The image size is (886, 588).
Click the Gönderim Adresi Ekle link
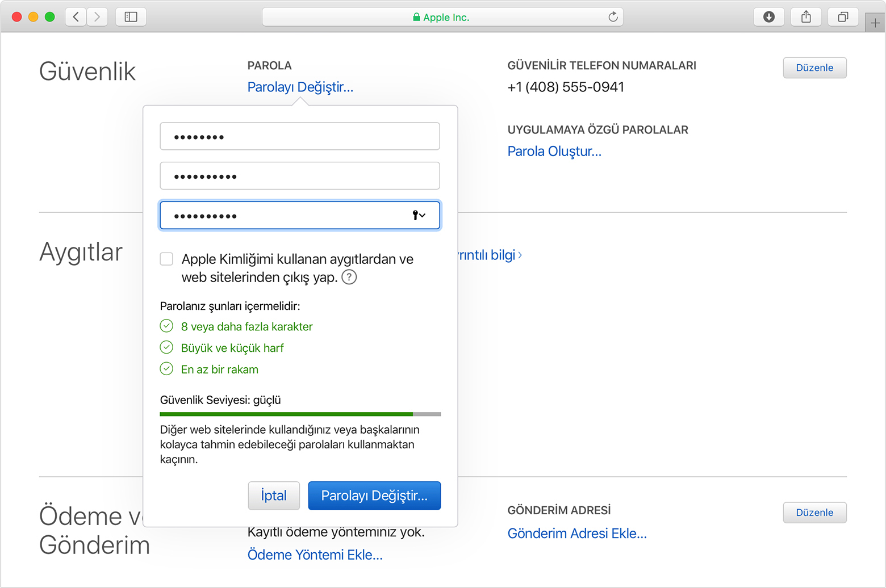point(577,534)
